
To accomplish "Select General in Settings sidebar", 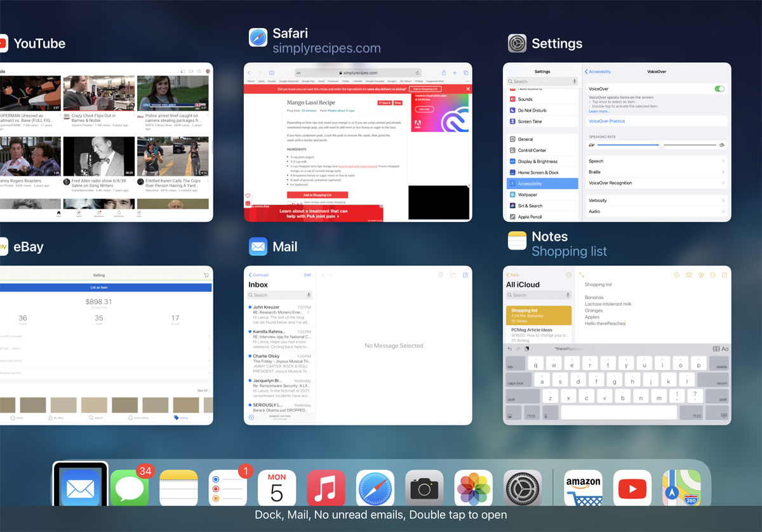I will click(542, 139).
